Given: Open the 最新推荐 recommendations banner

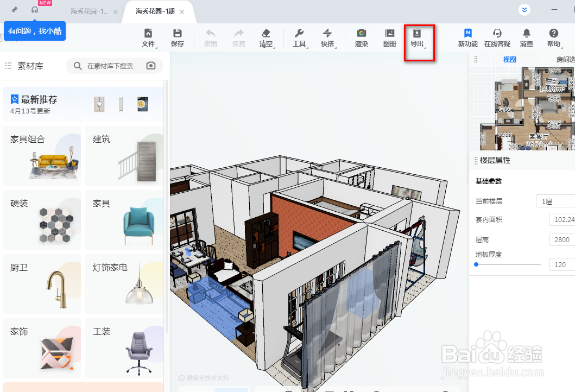Looking at the screenshot, I should 83,104.
